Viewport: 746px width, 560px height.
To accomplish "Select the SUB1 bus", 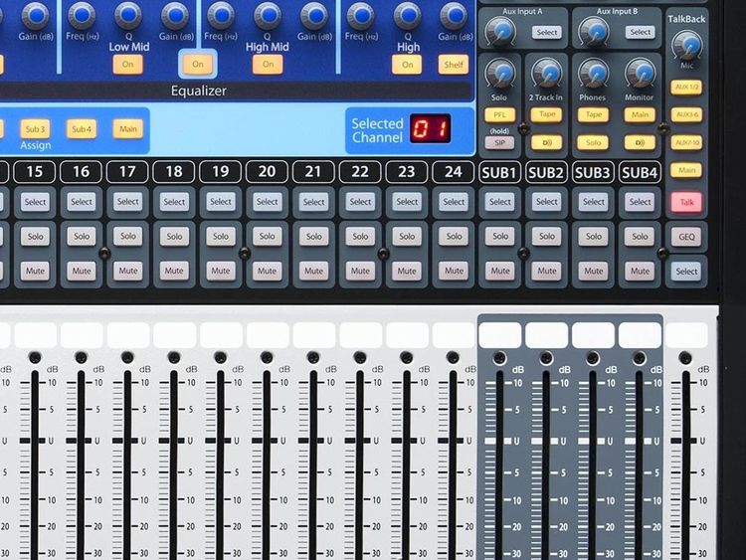I will 500,202.
